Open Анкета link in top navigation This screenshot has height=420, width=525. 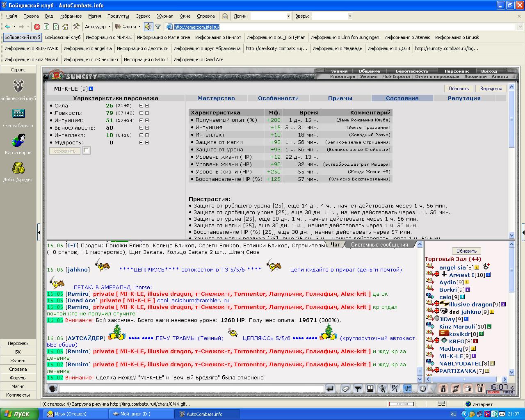click(x=500, y=76)
